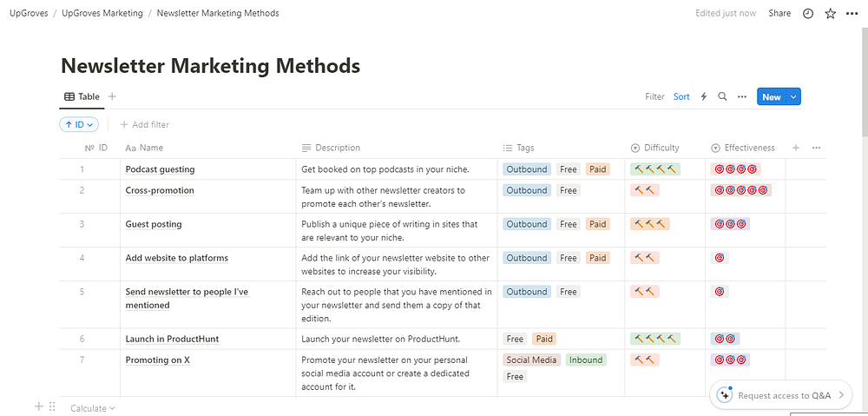Add a new property column

click(x=796, y=148)
